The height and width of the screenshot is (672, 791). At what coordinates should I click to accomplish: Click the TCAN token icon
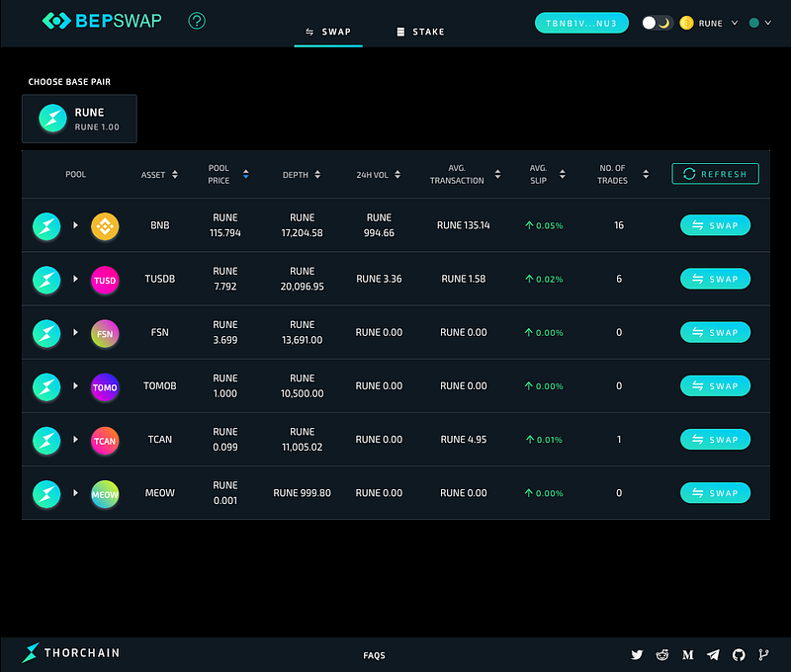[105, 440]
